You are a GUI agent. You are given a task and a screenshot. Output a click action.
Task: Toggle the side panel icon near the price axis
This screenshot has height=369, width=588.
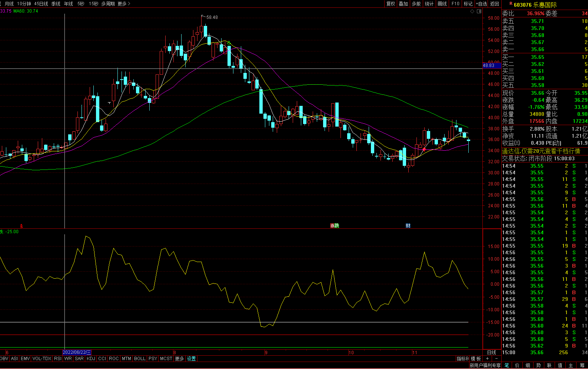(x=479, y=11)
